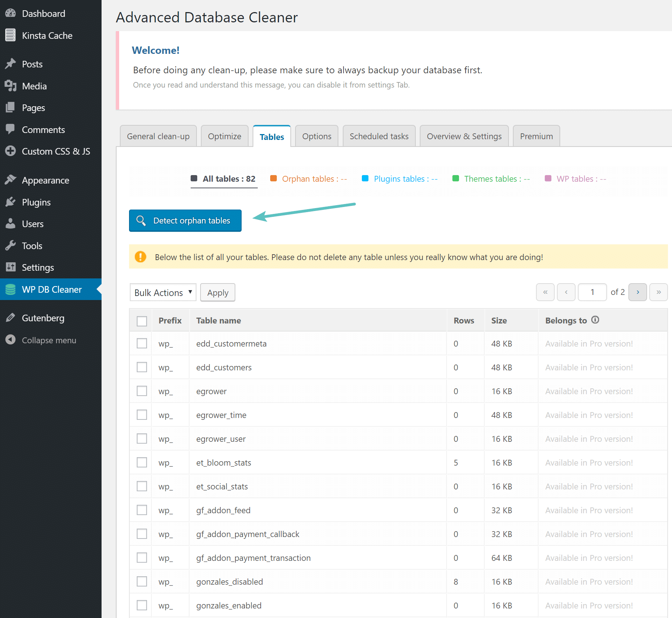Open Custom CSS & JS via its plus icon
672x618 pixels.
(x=11, y=151)
